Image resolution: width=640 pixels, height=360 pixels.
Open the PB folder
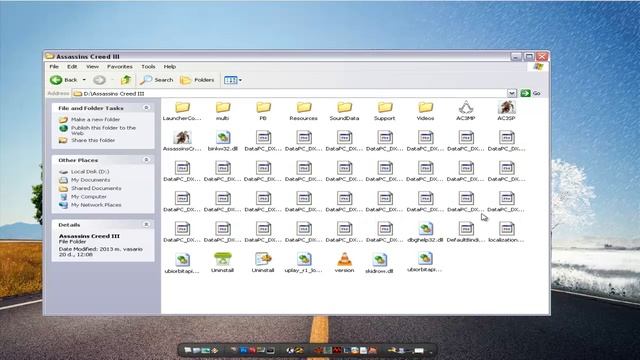click(263, 111)
